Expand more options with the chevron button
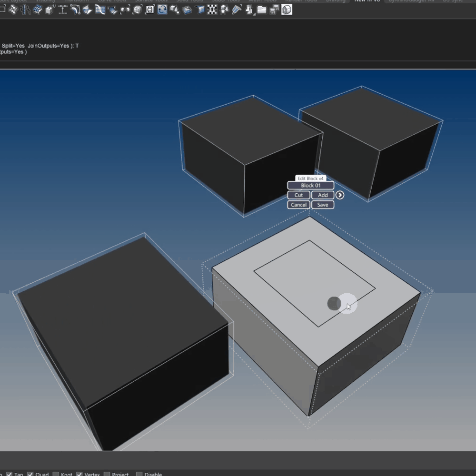This screenshot has width=476, height=476. pos(340,195)
